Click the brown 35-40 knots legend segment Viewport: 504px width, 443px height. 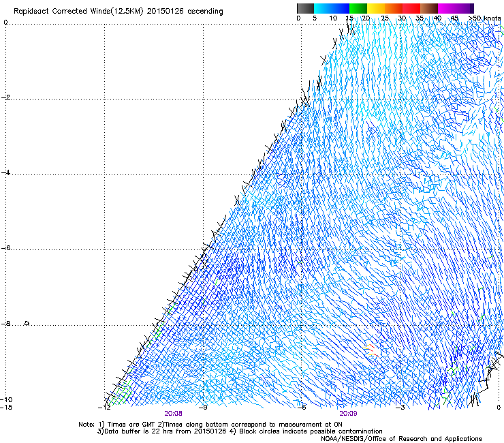coord(429,8)
